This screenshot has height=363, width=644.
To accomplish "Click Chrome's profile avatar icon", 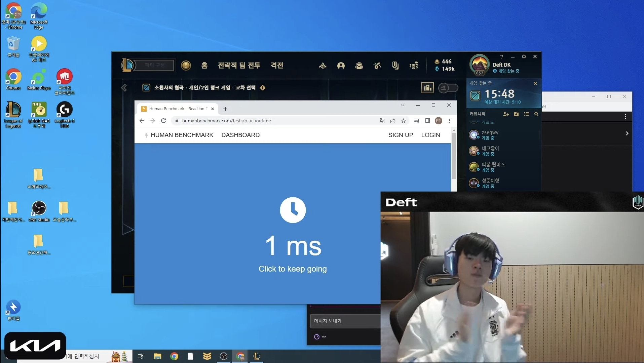I will pyautogui.click(x=439, y=121).
